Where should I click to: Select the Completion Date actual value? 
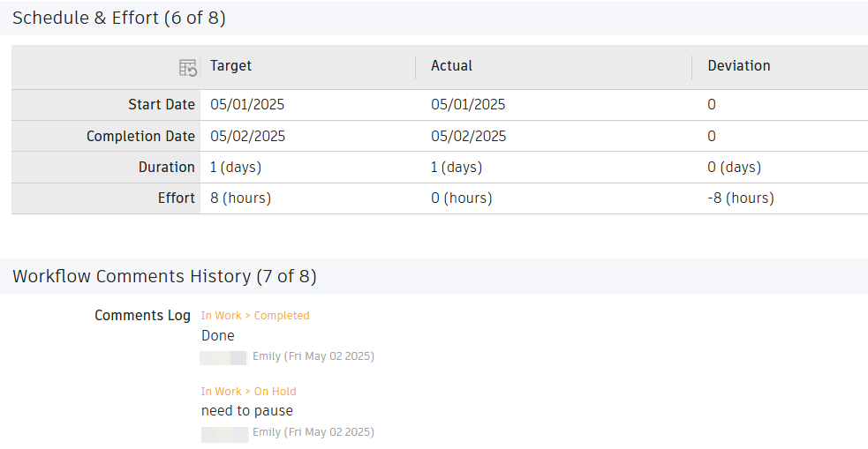point(468,137)
